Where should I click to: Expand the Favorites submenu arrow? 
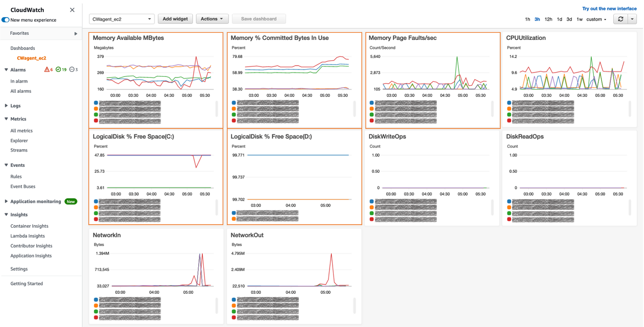coord(76,33)
